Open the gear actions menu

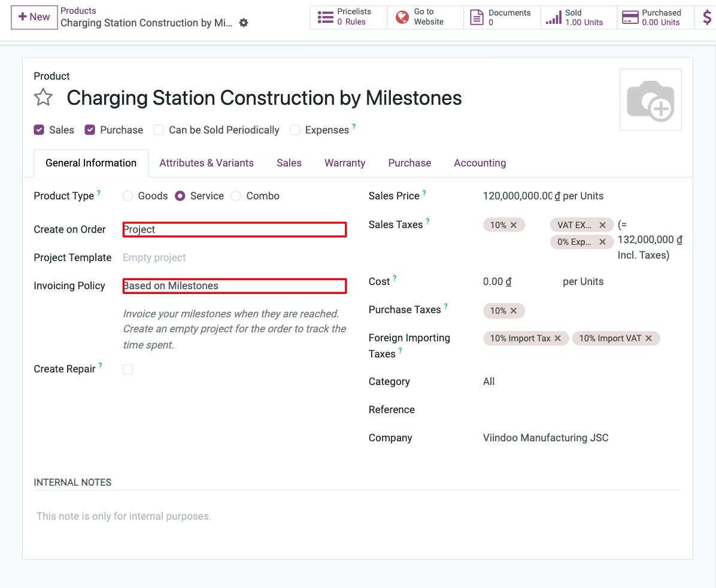click(x=244, y=23)
